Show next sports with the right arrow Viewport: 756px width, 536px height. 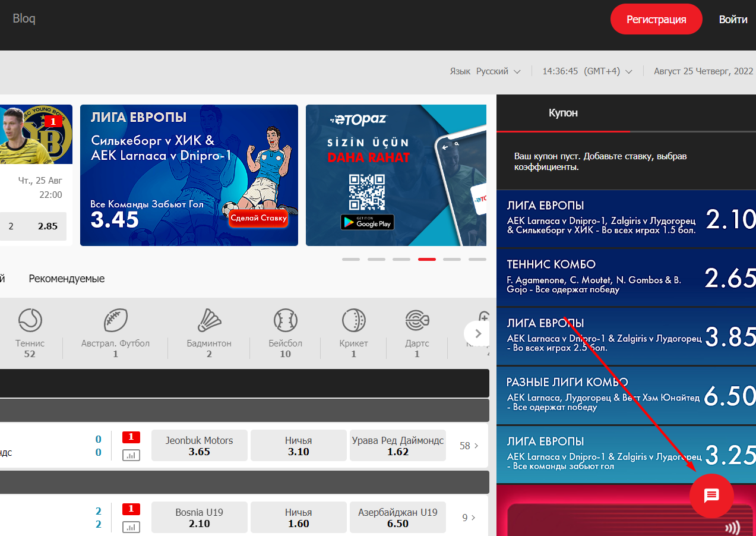click(x=476, y=333)
